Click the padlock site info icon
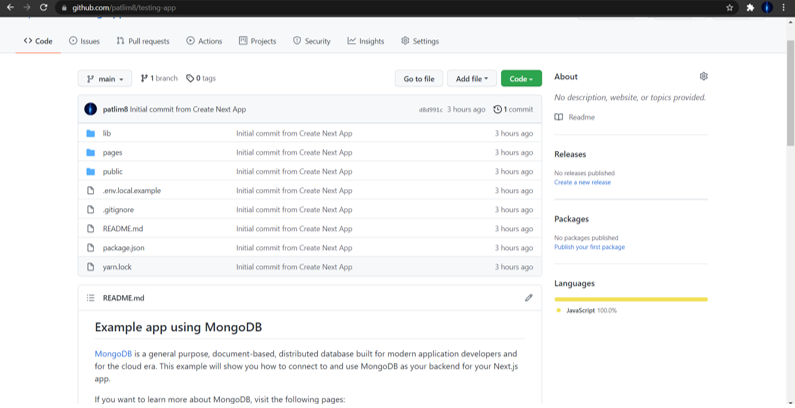 pos(64,8)
